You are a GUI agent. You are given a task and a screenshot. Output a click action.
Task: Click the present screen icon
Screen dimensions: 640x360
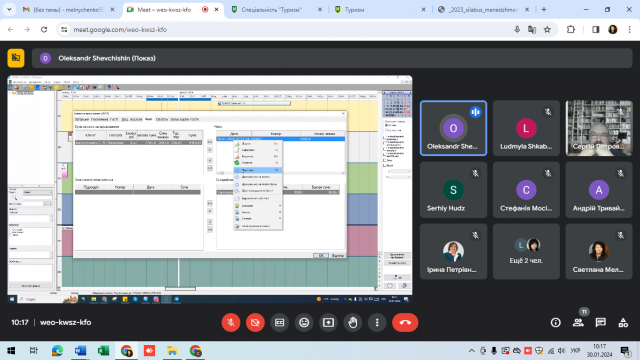[328, 322]
